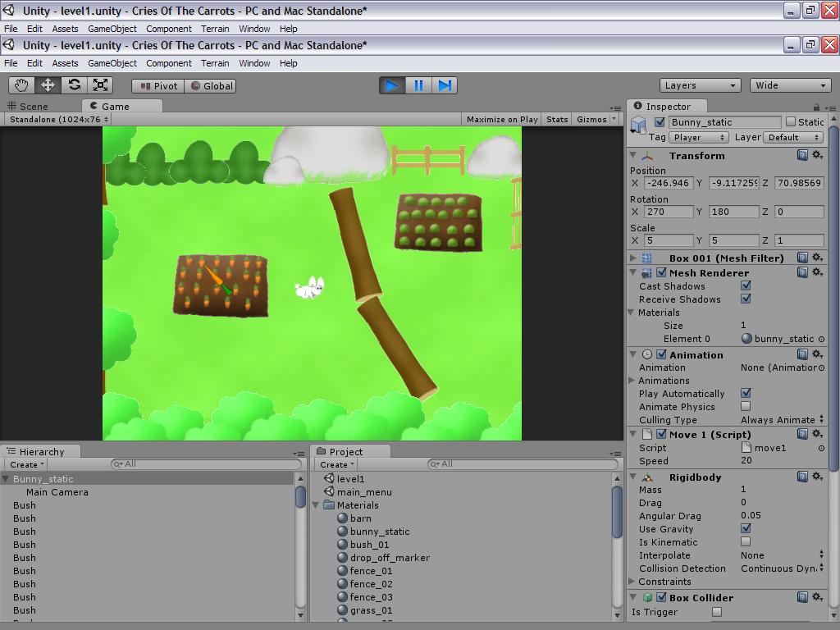
Task: Expand Box 001 Mesh Filter component
Action: click(633, 258)
